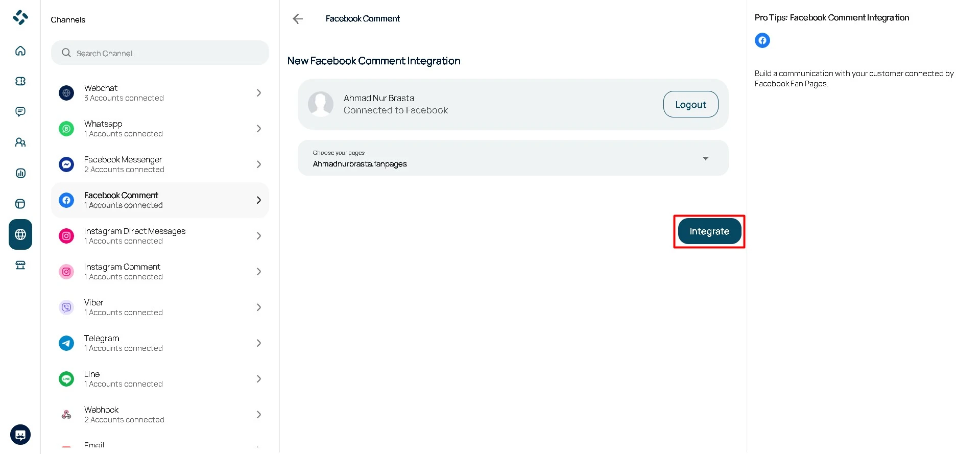Screen dimensions: 980x454
Task: Expand the Webhook channel chevron
Action: 259,415
